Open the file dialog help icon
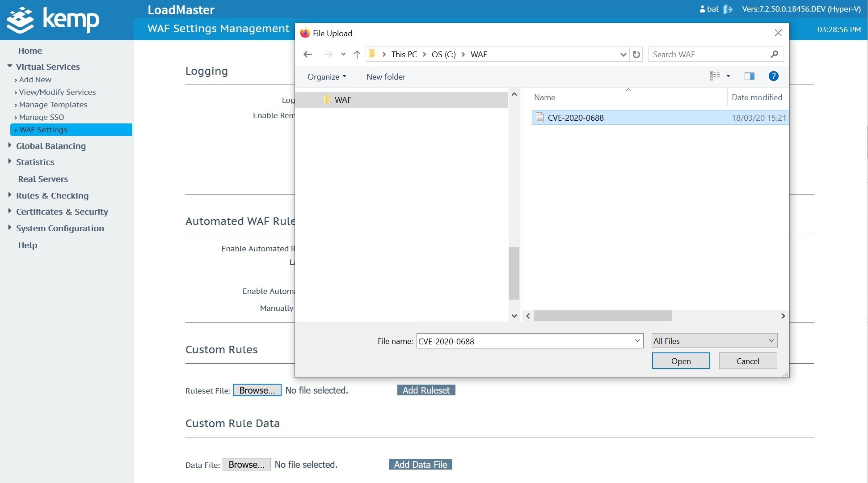This screenshot has width=868, height=483. point(773,76)
